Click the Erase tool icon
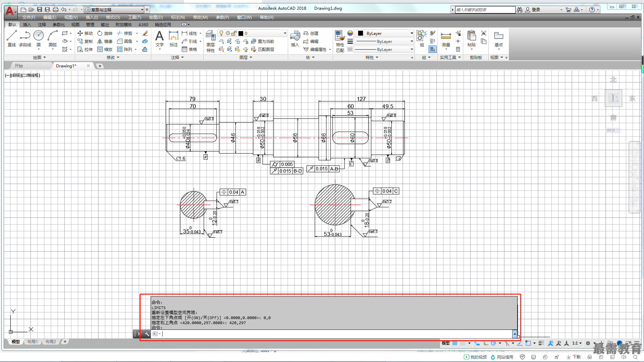Viewport: 644px width, 362px height. (145, 33)
